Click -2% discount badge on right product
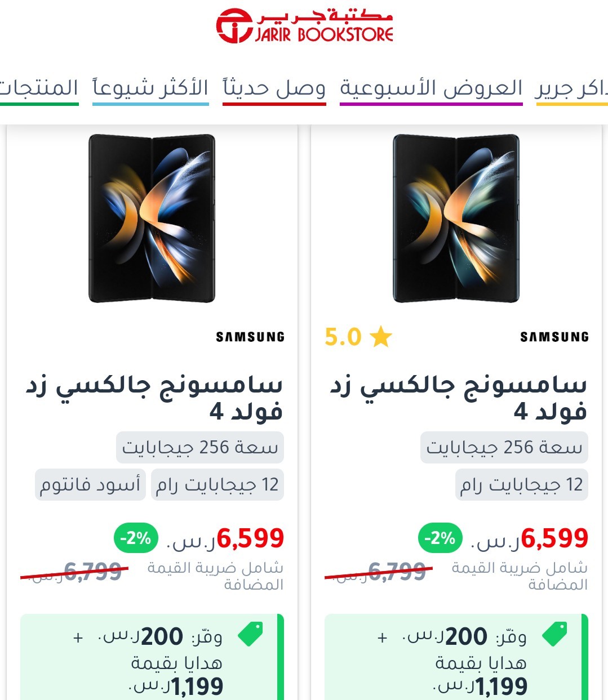608x700 pixels. pyautogui.click(x=440, y=538)
